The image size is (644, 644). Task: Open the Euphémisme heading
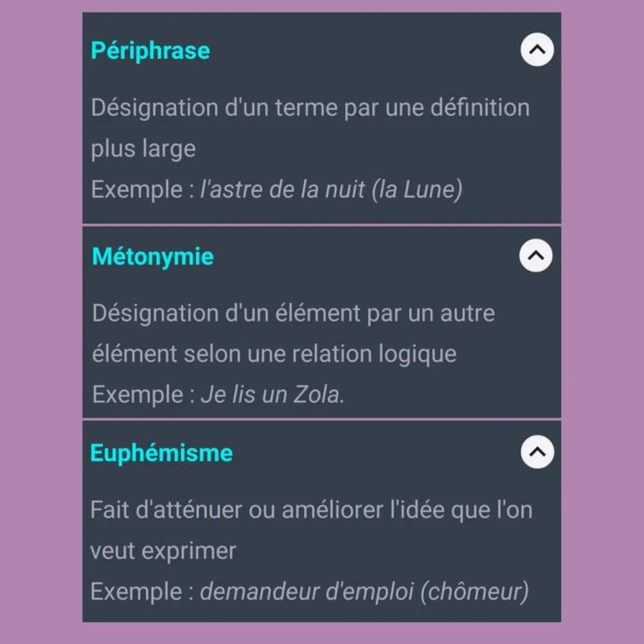click(x=160, y=452)
